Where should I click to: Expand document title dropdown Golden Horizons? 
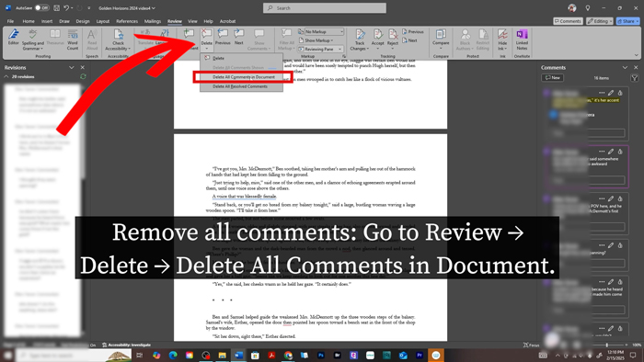[127, 8]
